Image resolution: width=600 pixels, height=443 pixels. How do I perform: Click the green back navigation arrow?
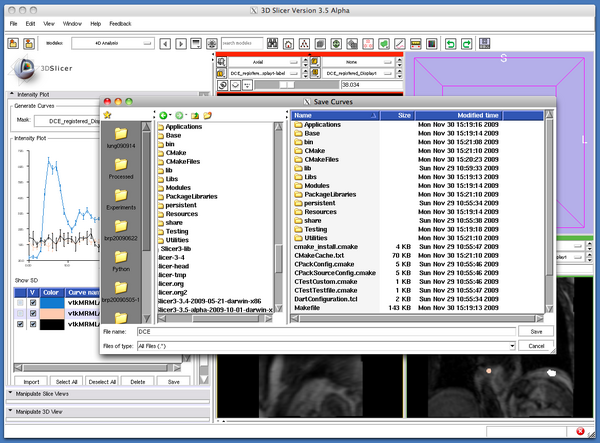click(164, 116)
